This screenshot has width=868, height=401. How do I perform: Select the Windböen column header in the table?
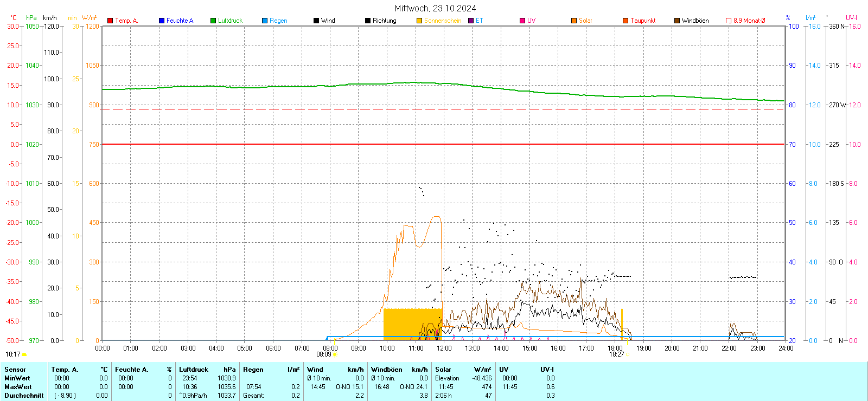pyautogui.click(x=386, y=370)
